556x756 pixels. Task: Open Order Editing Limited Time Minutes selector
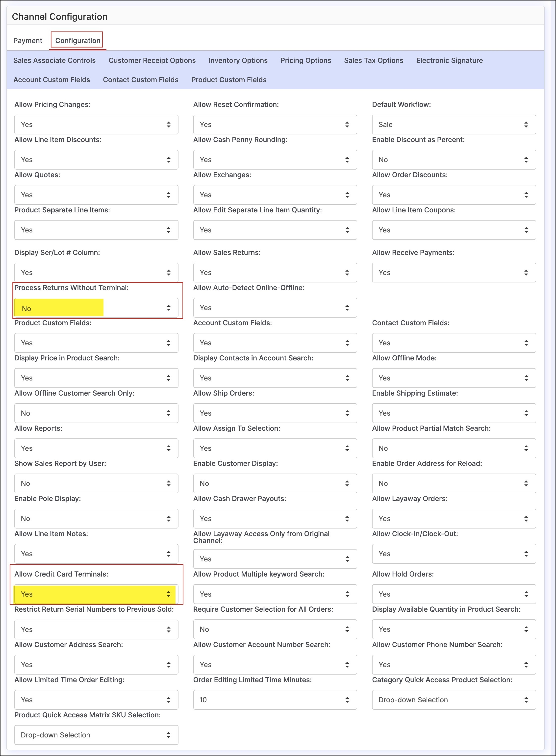(275, 700)
